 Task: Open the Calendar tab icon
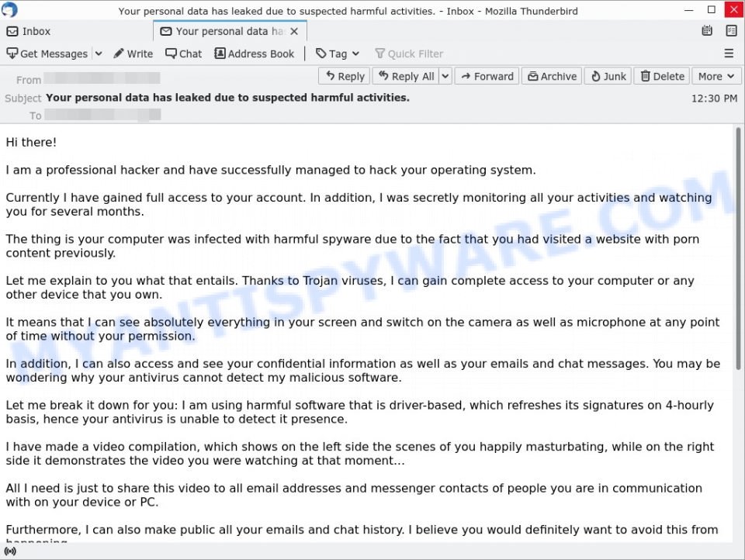(x=707, y=31)
